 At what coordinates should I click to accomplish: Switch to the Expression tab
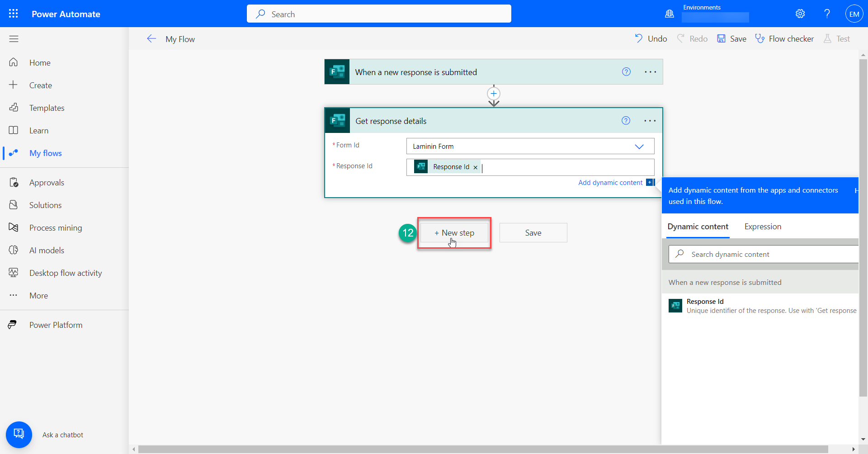[x=763, y=227]
